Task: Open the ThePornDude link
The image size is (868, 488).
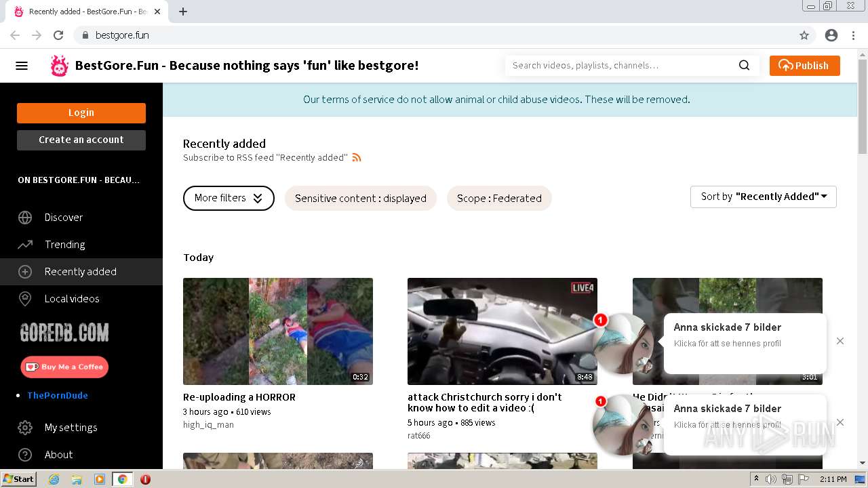Action: point(58,395)
